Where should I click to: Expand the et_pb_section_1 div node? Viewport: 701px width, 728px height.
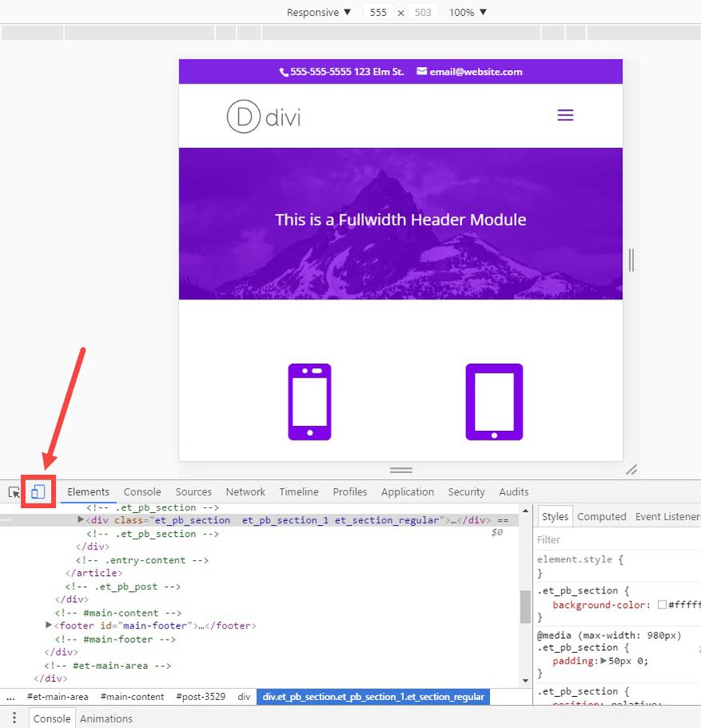coord(80,520)
